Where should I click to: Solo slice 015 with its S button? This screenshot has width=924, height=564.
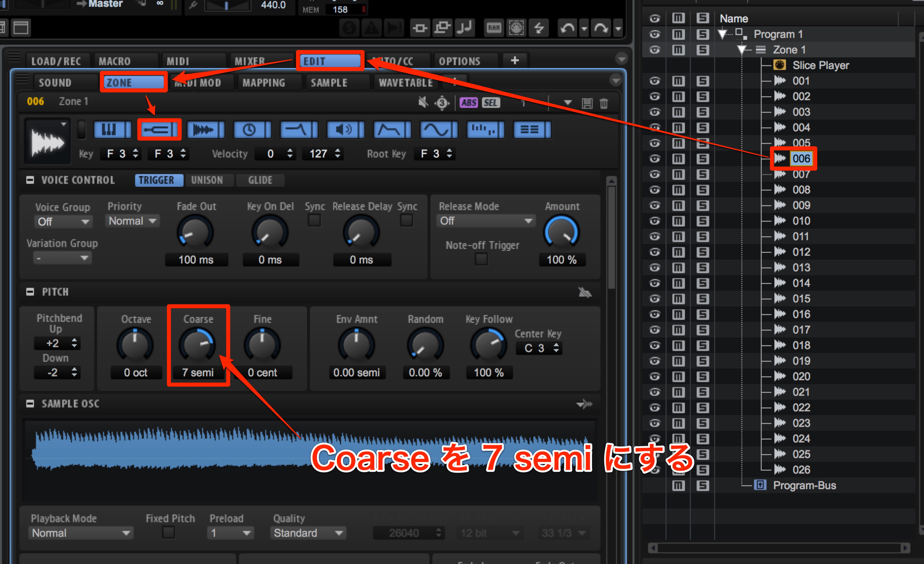tap(703, 299)
